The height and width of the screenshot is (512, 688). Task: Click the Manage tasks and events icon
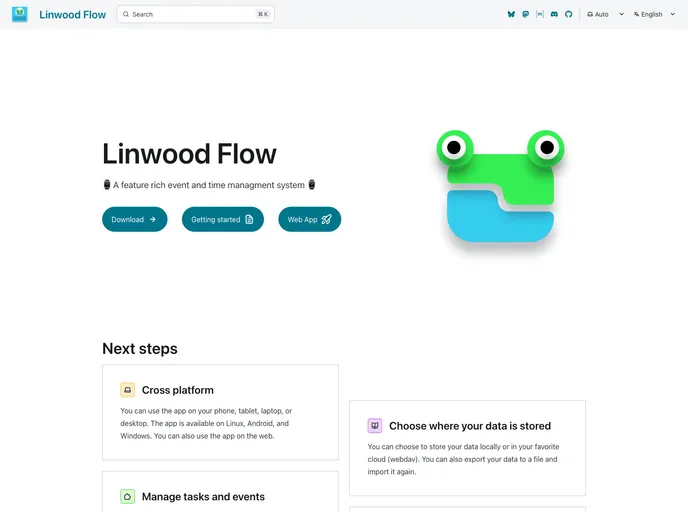click(128, 497)
